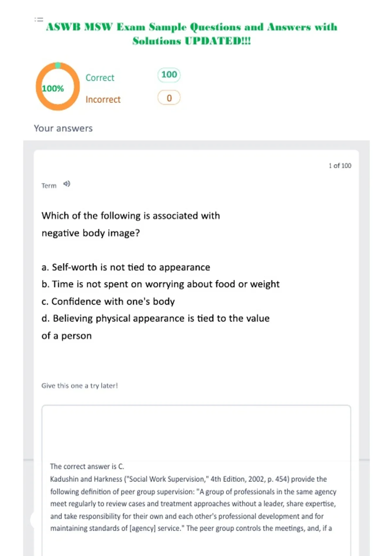Click the Kadushin and Harkness explanation paragraph
Image resolution: width=392 pixels, height=556 pixels.
tap(193, 504)
